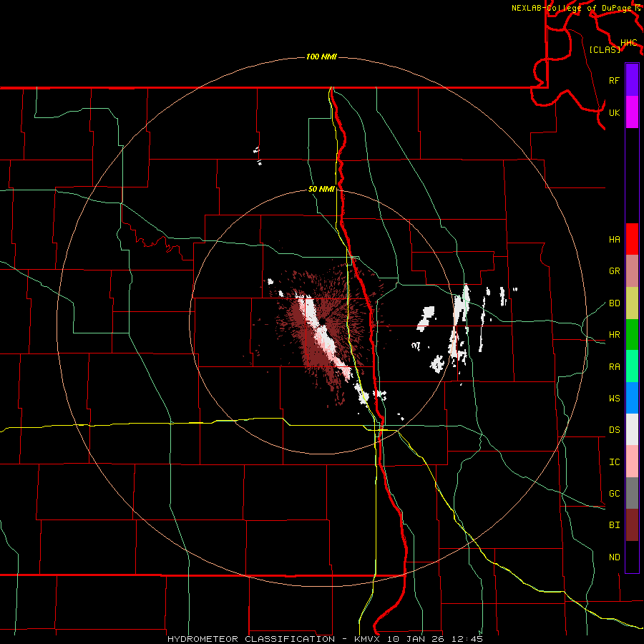The height and width of the screenshot is (644, 644).
Task: Click the GR legend color swatch
Action: (x=632, y=271)
